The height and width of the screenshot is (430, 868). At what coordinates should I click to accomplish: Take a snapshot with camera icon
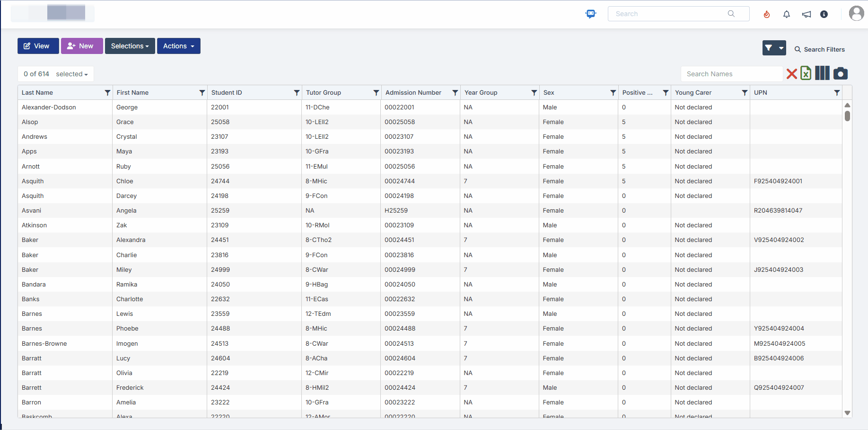[841, 73]
